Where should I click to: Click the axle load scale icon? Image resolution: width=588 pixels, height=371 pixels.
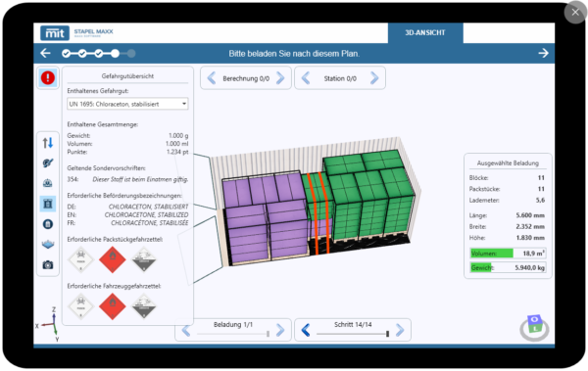pyautogui.click(x=48, y=183)
